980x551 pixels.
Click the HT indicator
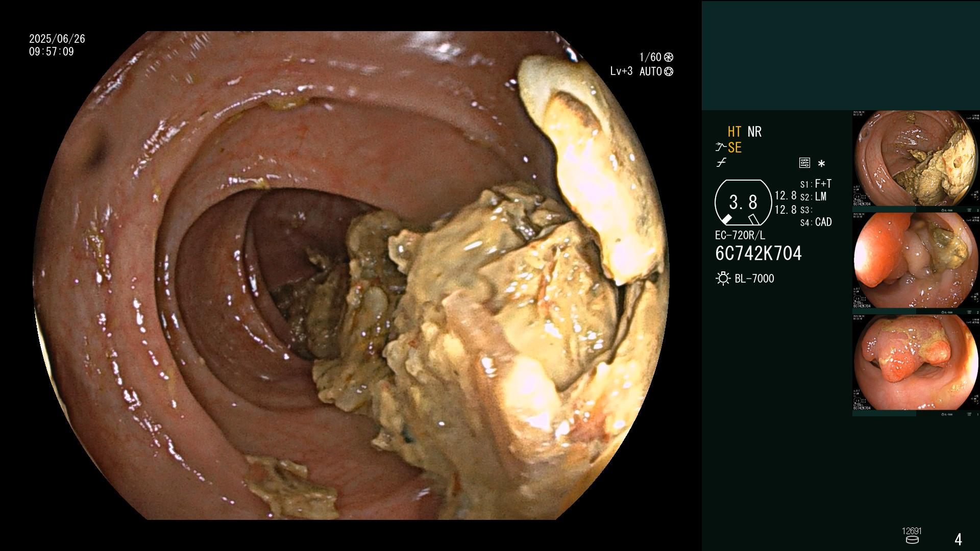coord(734,132)
